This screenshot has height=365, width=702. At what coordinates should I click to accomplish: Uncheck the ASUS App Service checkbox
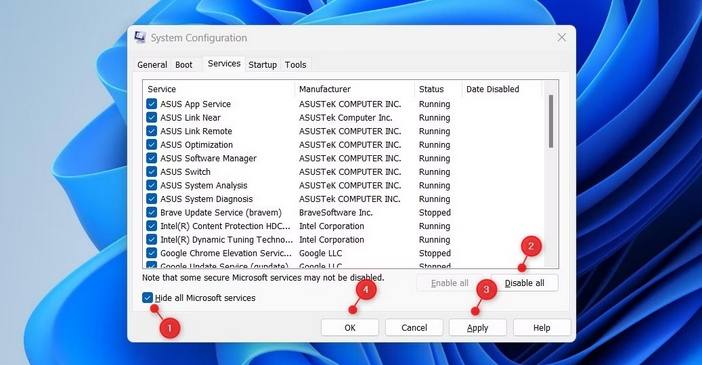(x=151, y=104)
